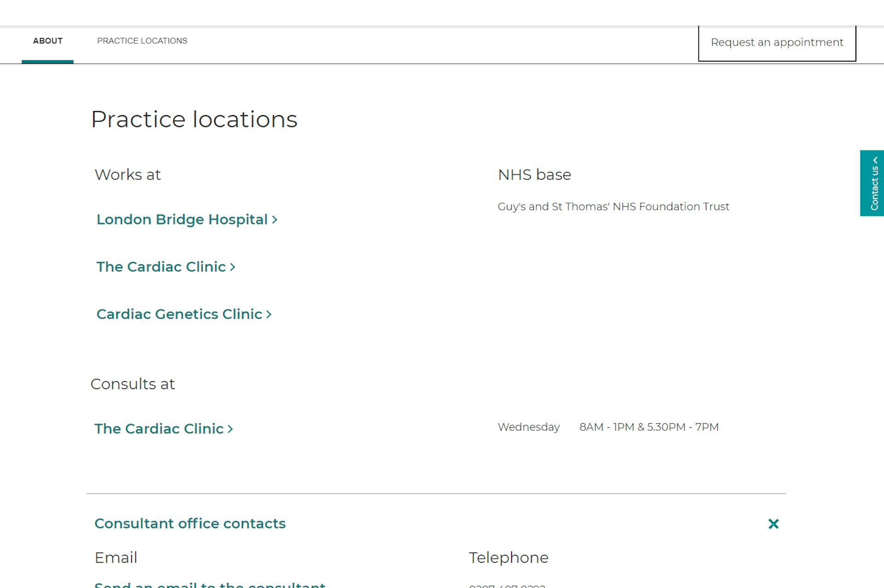Click the Guy's and St Thomas' NHS Foundation Trust text
The image size is (884, 588).
pyautogui.click(x=613, y=206)
